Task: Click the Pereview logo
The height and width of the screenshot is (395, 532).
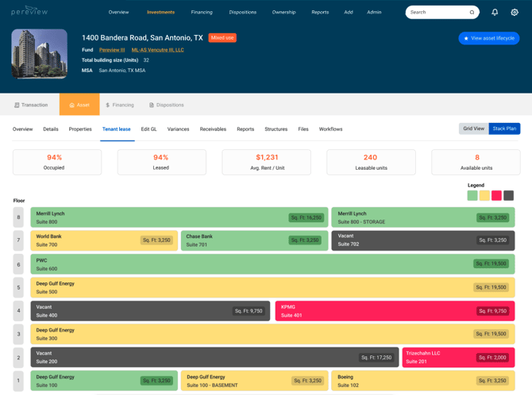Action: click(x=29, y=11)
